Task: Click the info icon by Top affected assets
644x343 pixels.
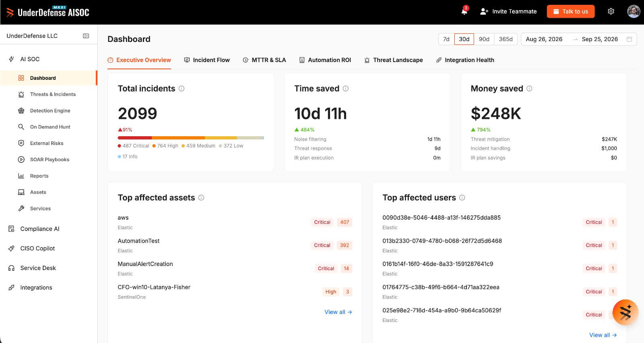Action: pyautogui.click(x=201, y=197)
